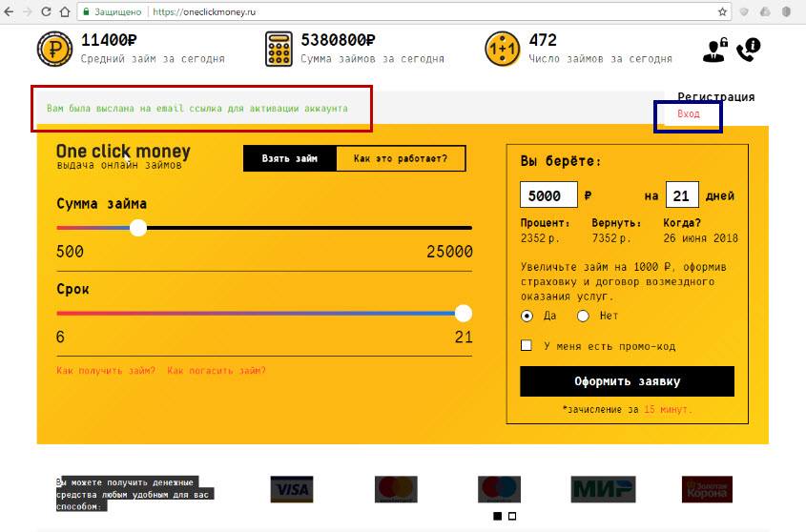Bookmark the page with the star icon
This screenshot has width=806, height=532.
(722, 11)
